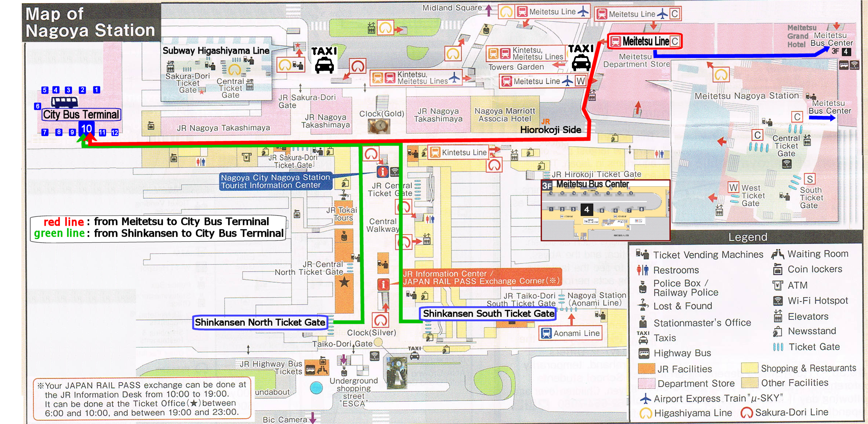This screenshot has height=424, width=868.
Task: Click the Aonami Line train sign icon
Action: [546, 333]
